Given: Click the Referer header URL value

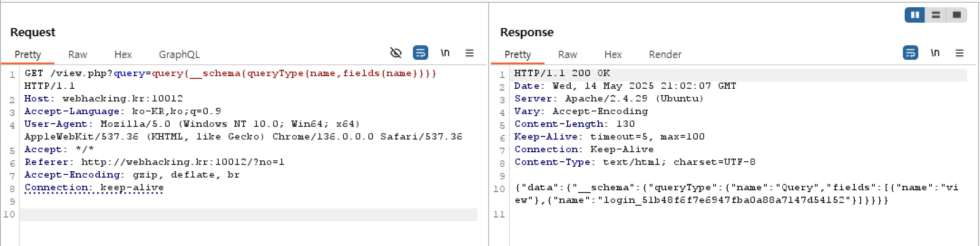Looking at the screenshot, I should (183, 162).
